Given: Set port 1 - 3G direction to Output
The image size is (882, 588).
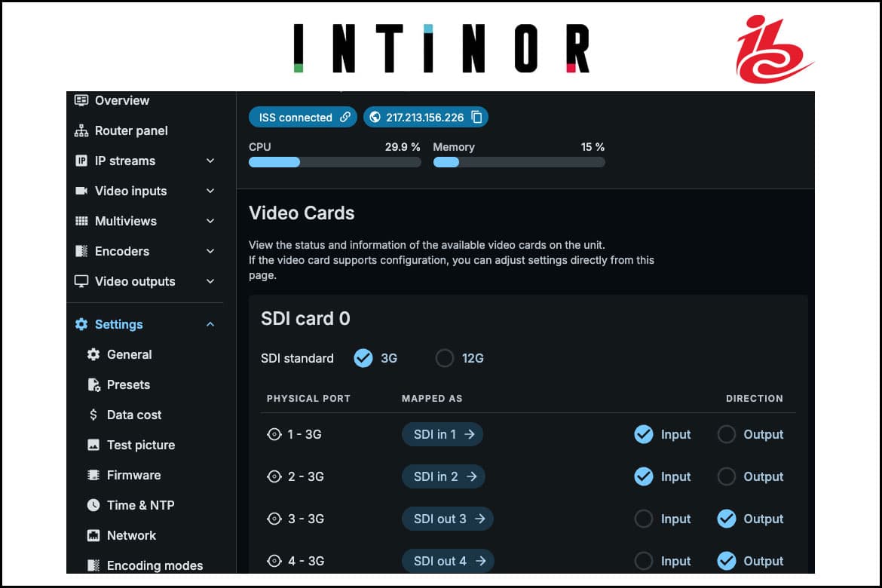Looking at the screenshot, I should 726,434.
